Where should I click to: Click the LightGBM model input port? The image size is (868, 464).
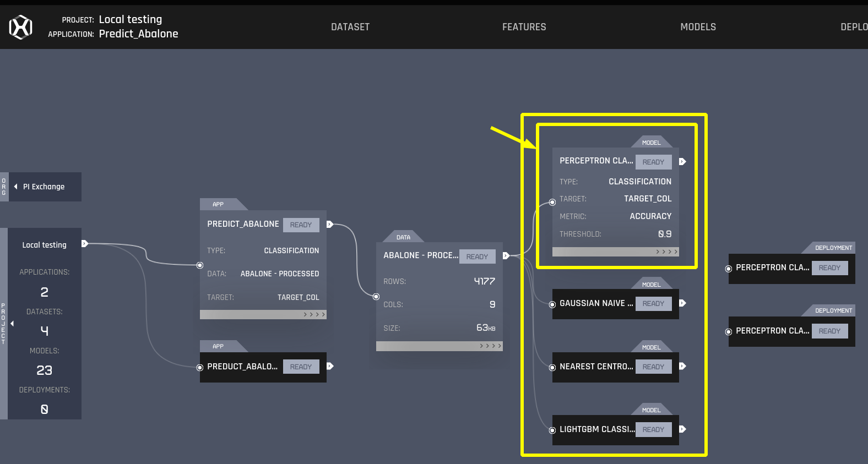(x=552, y=430)
